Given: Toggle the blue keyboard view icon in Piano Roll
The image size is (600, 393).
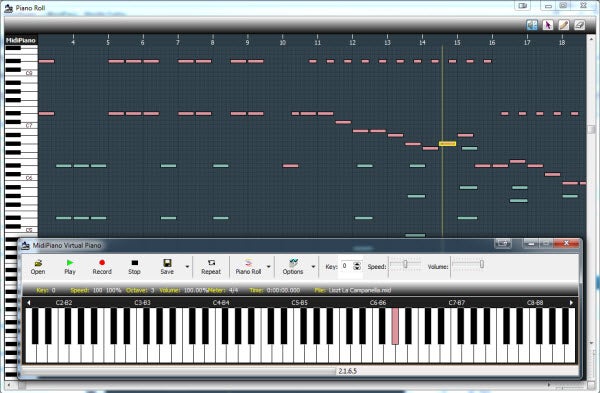Looking at the screenshot, I should point(532,25).
